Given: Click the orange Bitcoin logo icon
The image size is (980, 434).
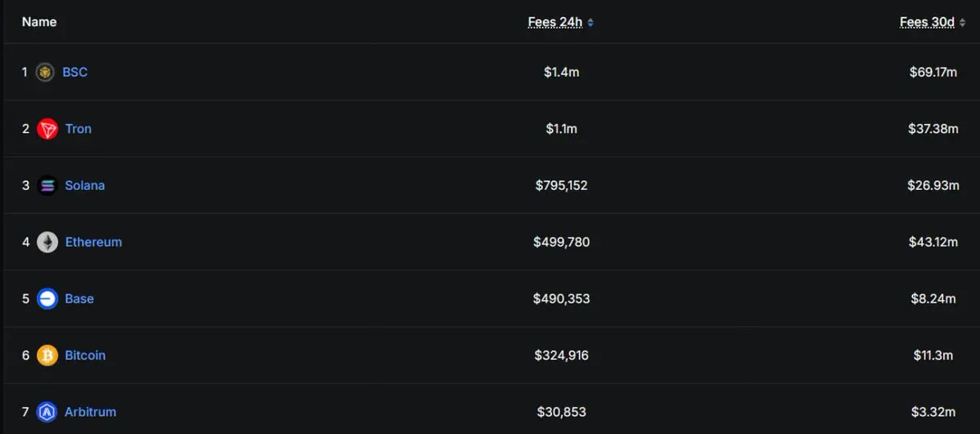Looking at the screenshot, I should (47, 356).
